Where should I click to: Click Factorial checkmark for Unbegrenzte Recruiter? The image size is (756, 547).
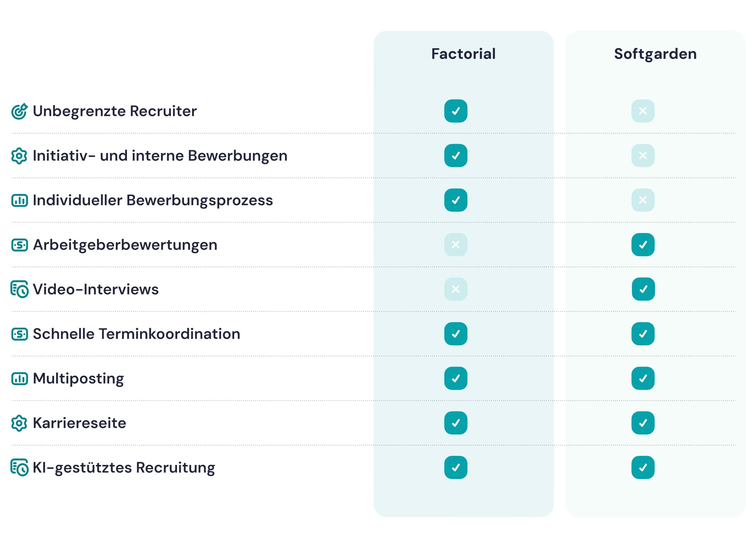coord(456,111)
